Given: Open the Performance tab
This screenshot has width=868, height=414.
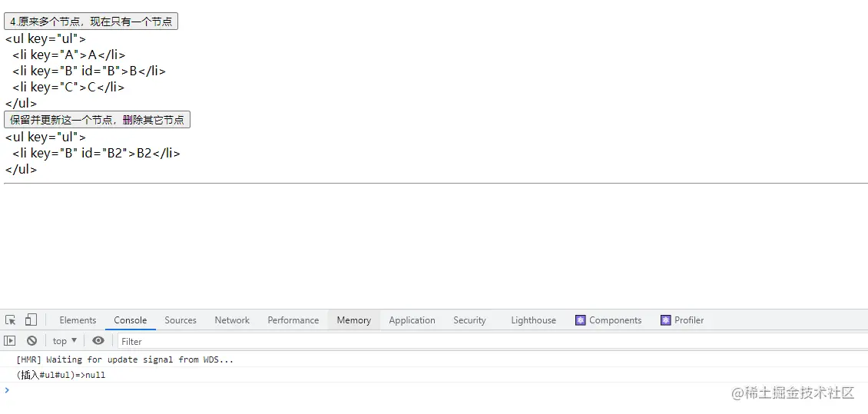Looking at the screenshot, I should (x=293, y=320).
